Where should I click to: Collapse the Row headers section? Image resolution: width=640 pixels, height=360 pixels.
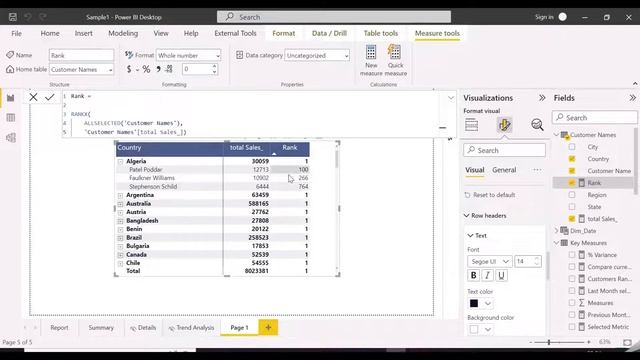pos(467,216)
